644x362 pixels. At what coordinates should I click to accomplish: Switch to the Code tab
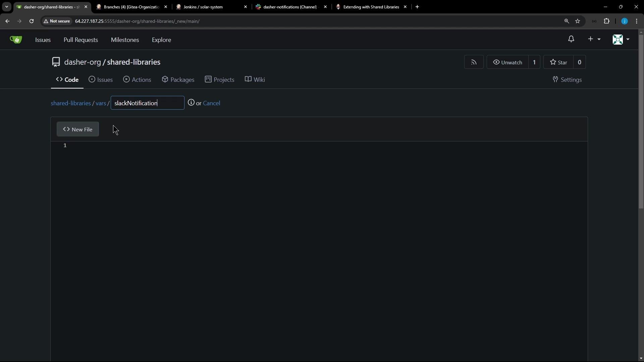pos(67,79)
